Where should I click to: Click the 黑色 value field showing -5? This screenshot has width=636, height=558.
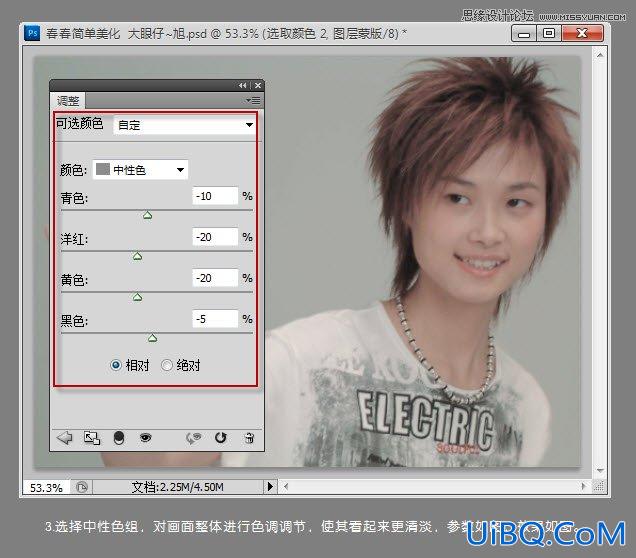(215, 319)
